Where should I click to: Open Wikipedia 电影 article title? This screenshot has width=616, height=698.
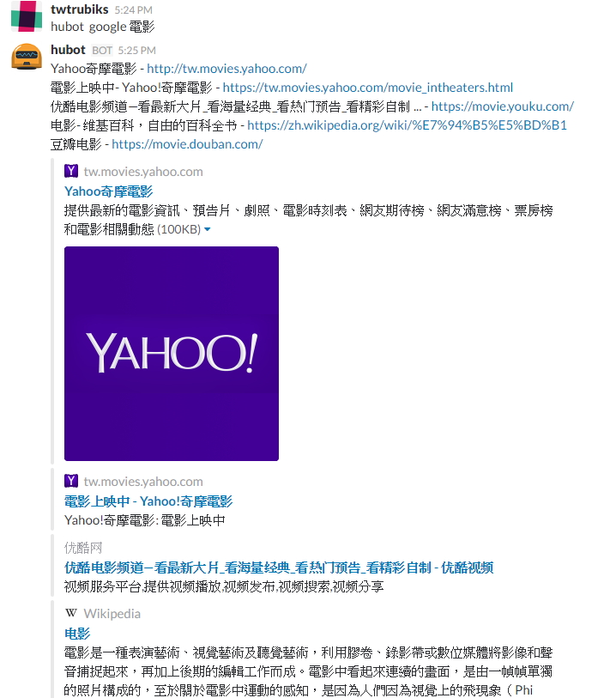[77, 634]
